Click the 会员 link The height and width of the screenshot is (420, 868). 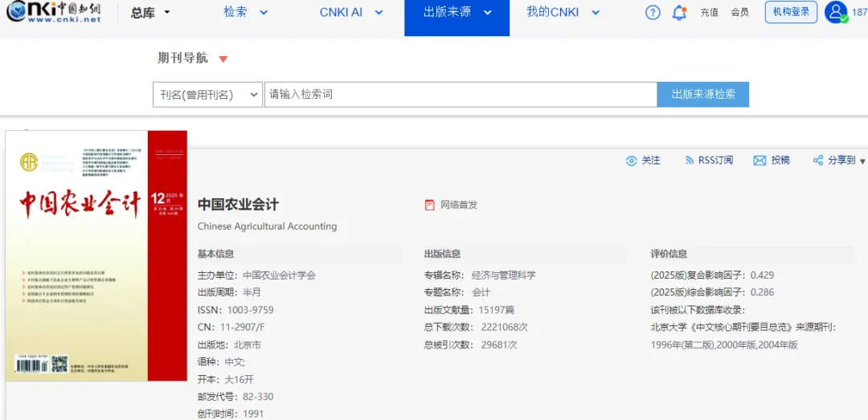point(740,13)
